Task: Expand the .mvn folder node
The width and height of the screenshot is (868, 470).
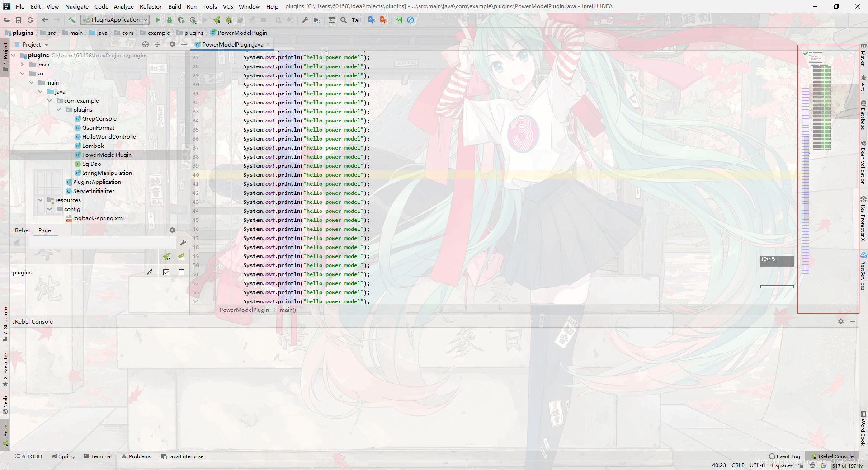Action: pos(22,65)
